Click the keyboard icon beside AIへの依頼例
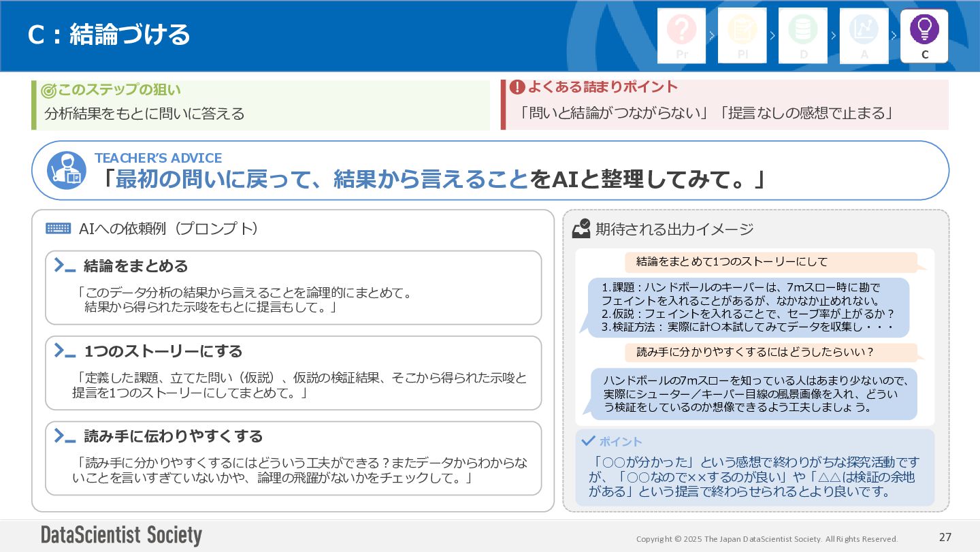Image resolution: width=980 pixels, height=552 pixels. point(59,229)
